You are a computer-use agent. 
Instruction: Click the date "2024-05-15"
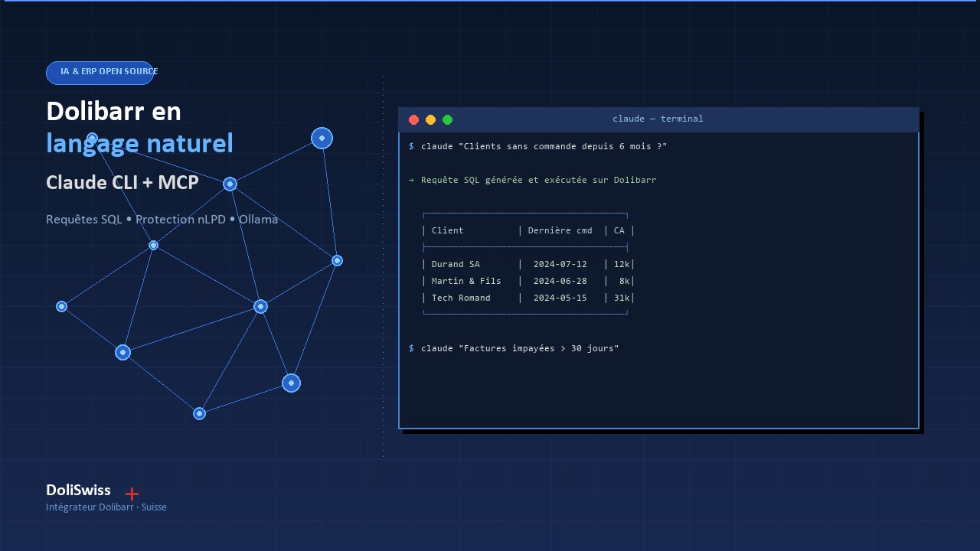click(560, 298)
